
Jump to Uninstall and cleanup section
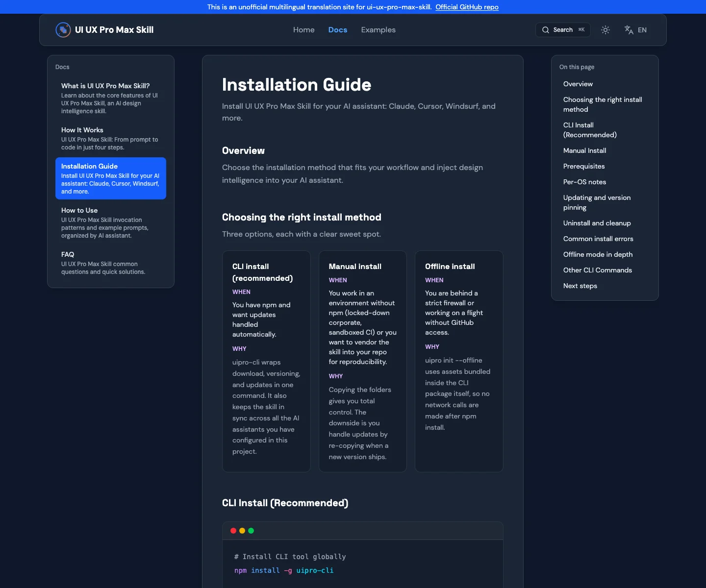tap(597, 223)
